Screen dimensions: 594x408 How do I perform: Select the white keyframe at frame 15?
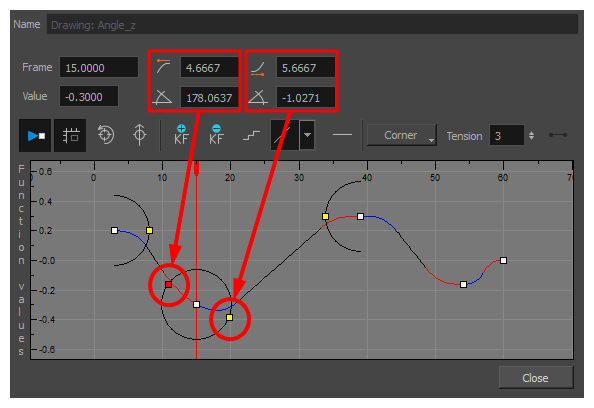[196, 304]
